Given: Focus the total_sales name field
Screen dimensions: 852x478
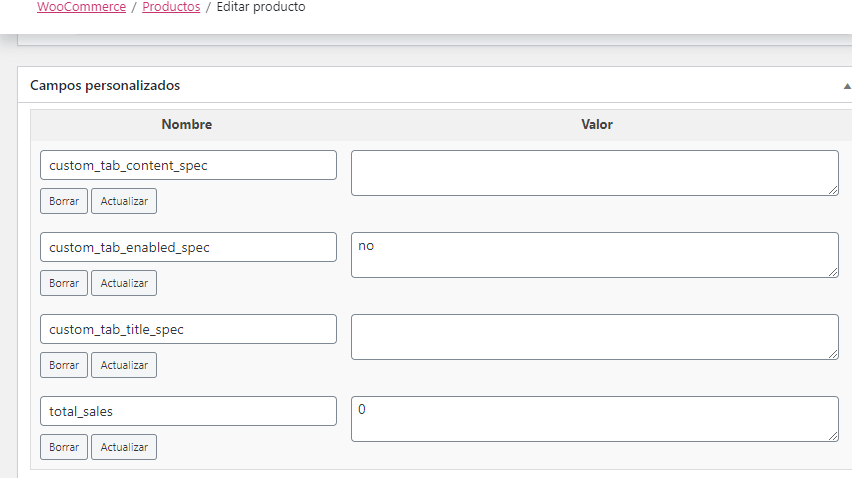Looking at the screenshot, I should pos(188,411).
